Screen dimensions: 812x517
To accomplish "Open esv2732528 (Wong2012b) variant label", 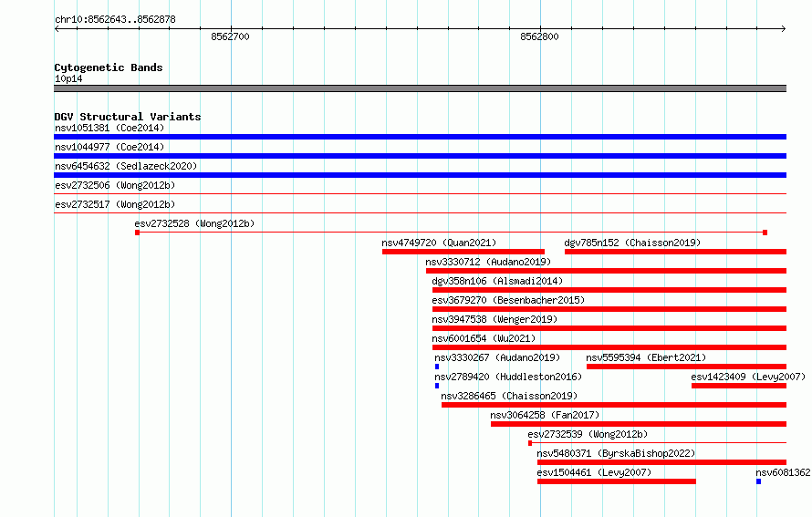I will 194,223.
